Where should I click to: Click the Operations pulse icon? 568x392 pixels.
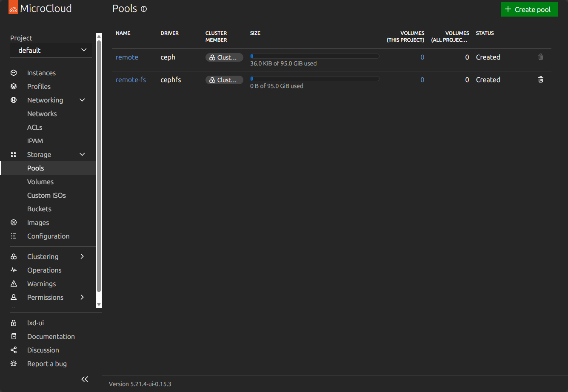(14, 270)
